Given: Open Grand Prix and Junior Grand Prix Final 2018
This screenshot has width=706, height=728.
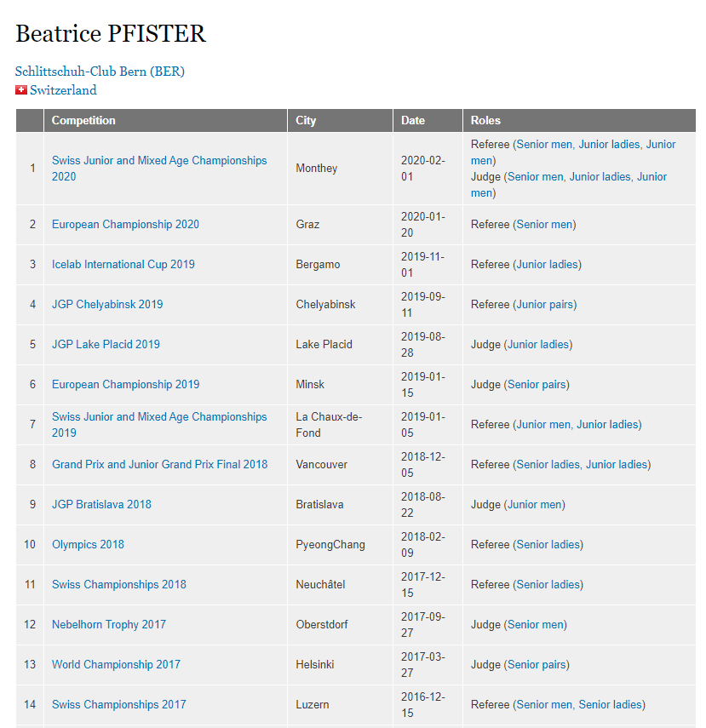Looking at the screenshot, I should 159,465.
